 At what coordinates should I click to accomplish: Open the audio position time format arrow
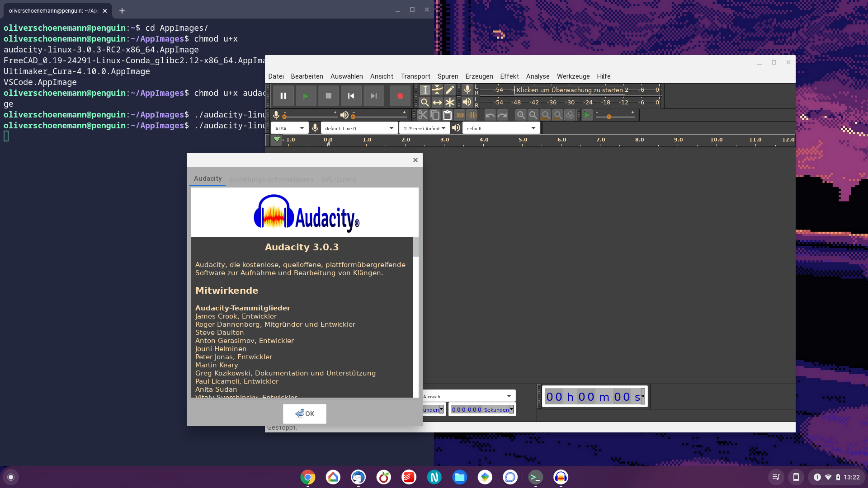643,397
